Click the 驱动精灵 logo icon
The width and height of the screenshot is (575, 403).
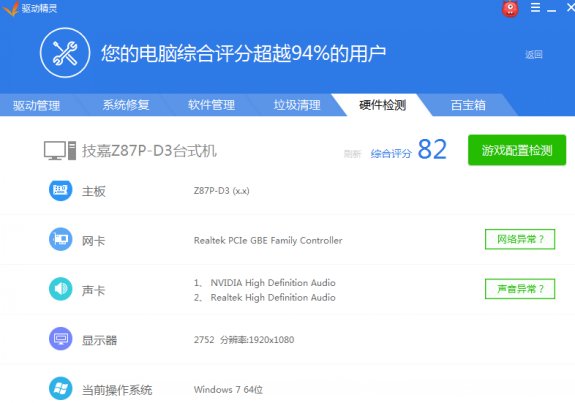[10, 8]
